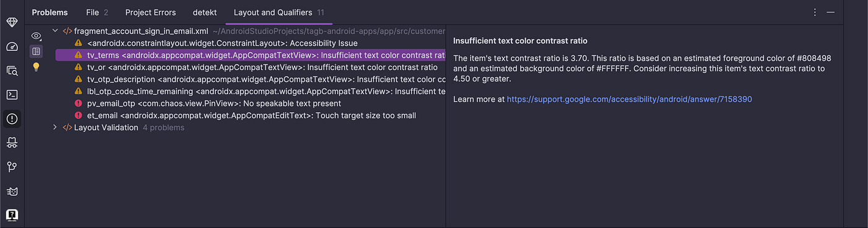Switch to the Project Errors tab
Image resolution: width=868 pixels, height=228 pixels.
click(x=151, y=12)
